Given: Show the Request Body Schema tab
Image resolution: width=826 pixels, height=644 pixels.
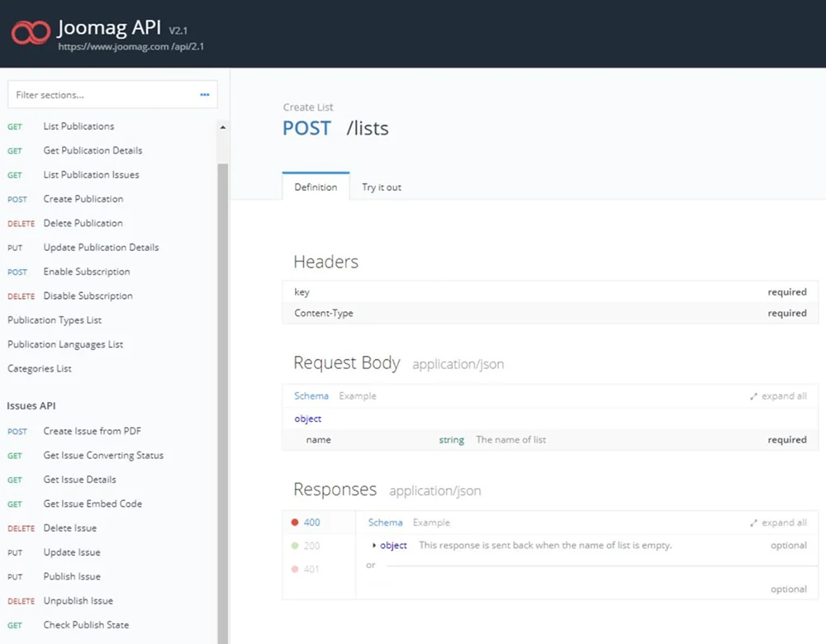Looking at the screenshot, I should 311,396.
